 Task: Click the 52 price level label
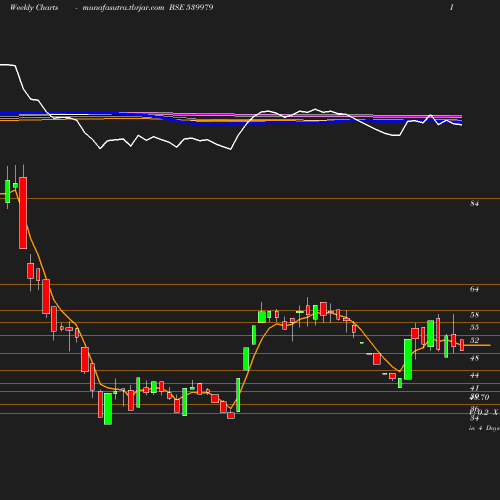474,340
